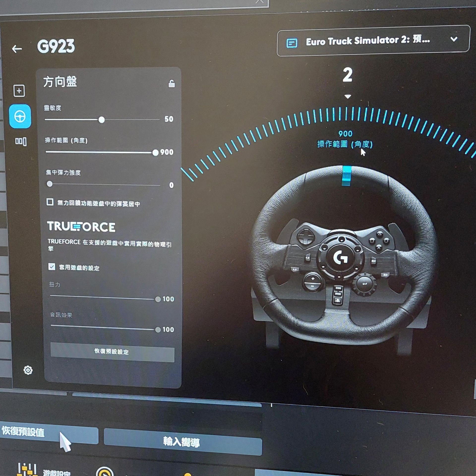Viewport: 476px width, 476px height.
Task: Click 輸入嚮導 button in background window
Action: pos(183,442)
